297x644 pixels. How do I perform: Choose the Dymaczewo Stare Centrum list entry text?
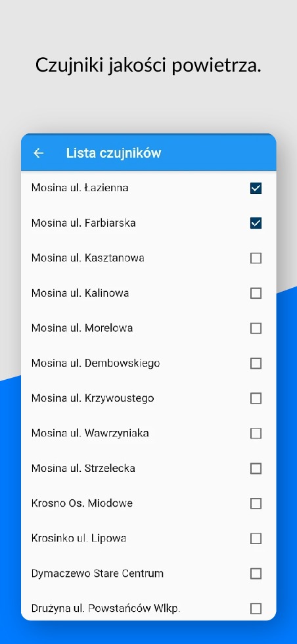tap(97, 573)
